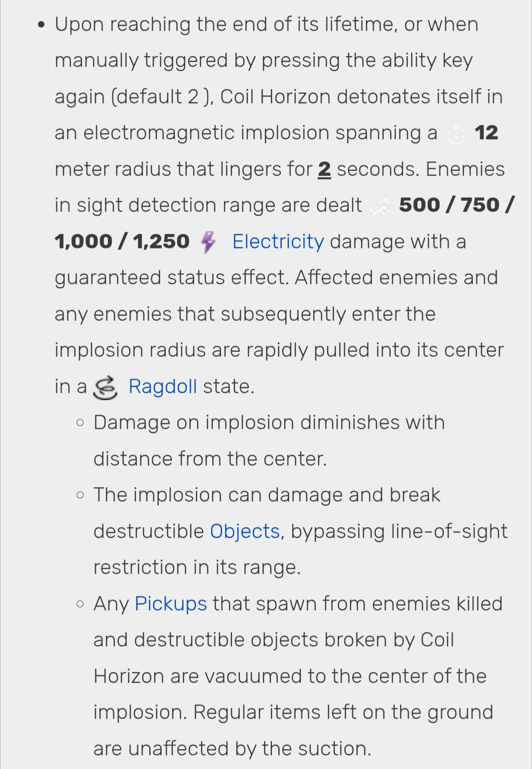The width and height of the screenshot is (532, 769).
Task: Tap the underlined 2 seconds value
Action: pos(324,170)
